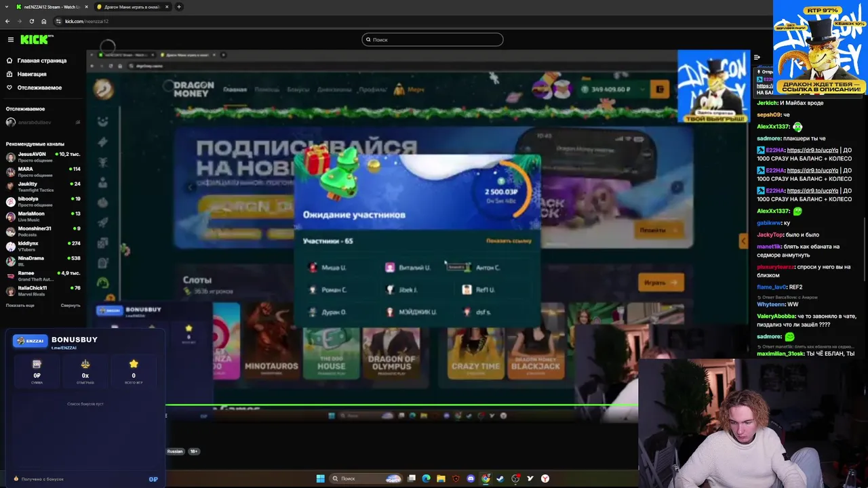Click Показать еще under recommended channels

coord(20,305)
